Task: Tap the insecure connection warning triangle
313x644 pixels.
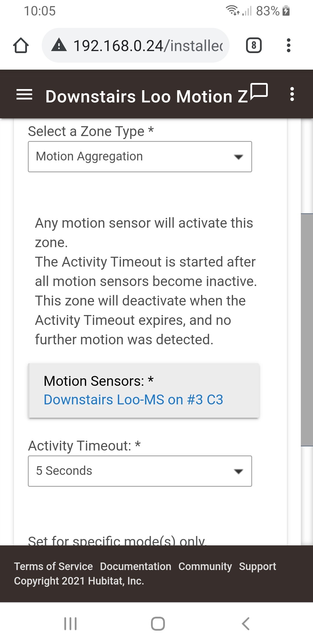Action: click(x=59, y=45)
